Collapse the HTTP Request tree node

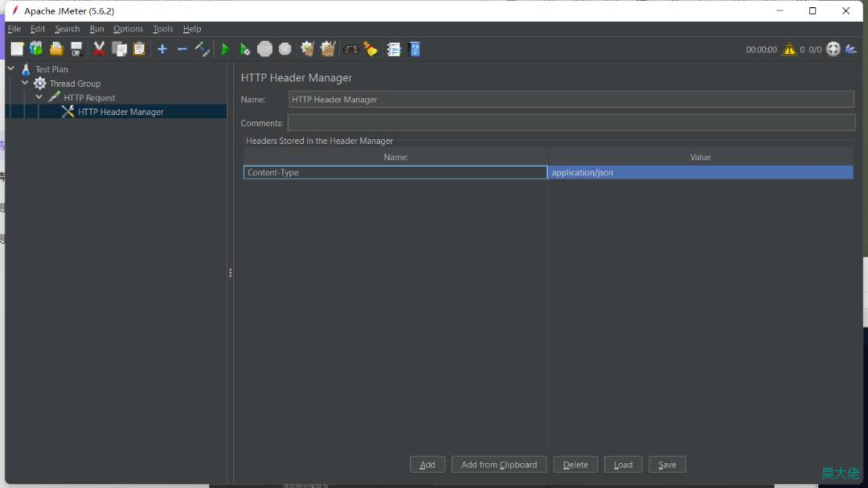tap(39, 97)
